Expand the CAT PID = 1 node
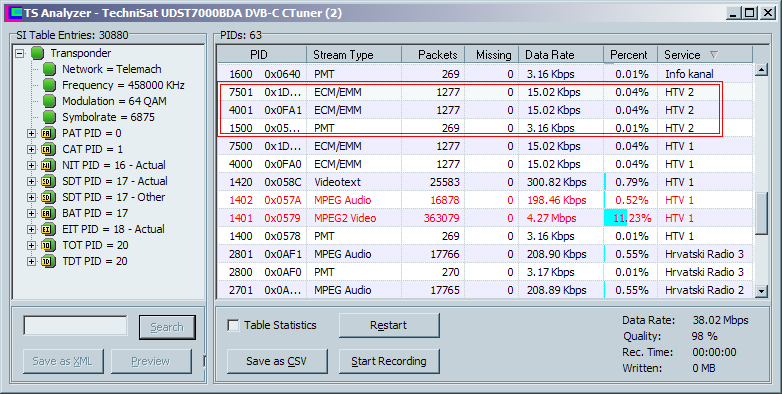 tap(31, 150)
